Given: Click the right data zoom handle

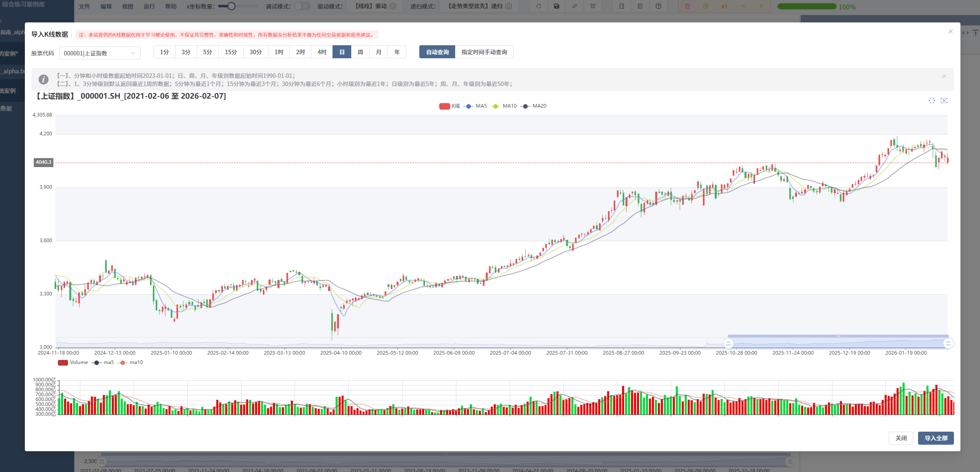Looking at the screenshot, I should pyautogui.click(x=948, y=343).
